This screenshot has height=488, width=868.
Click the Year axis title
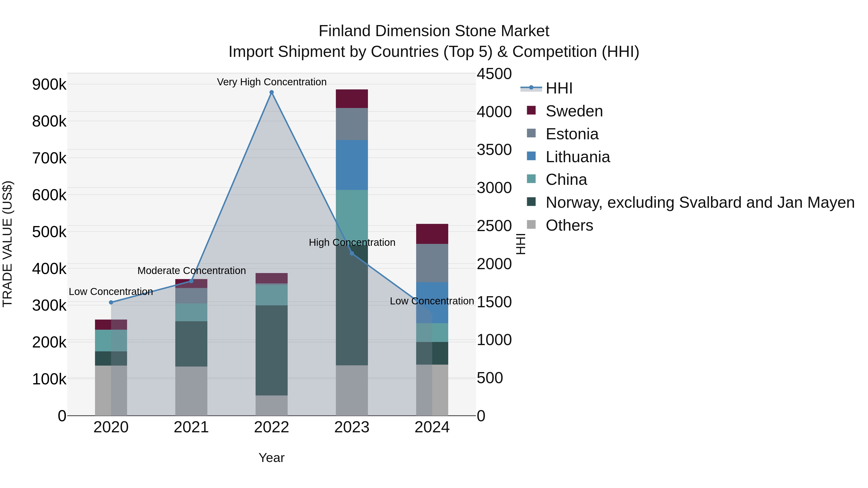(271, 458)
